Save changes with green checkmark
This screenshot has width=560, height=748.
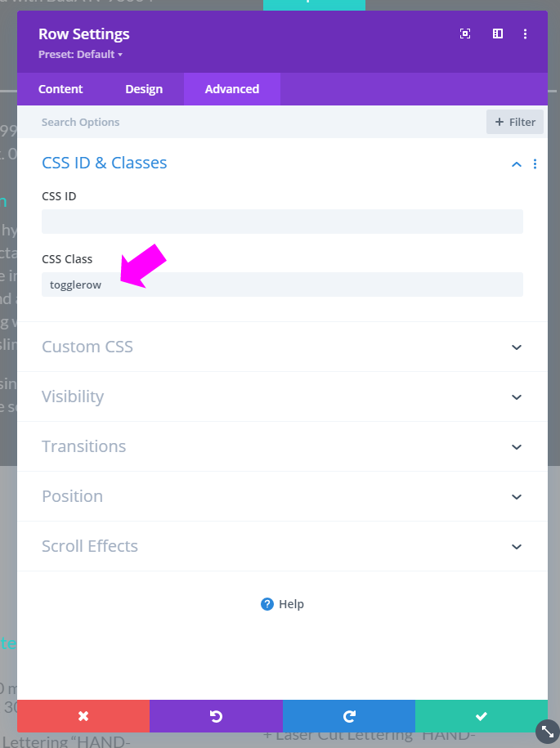[x=482, y=716]
